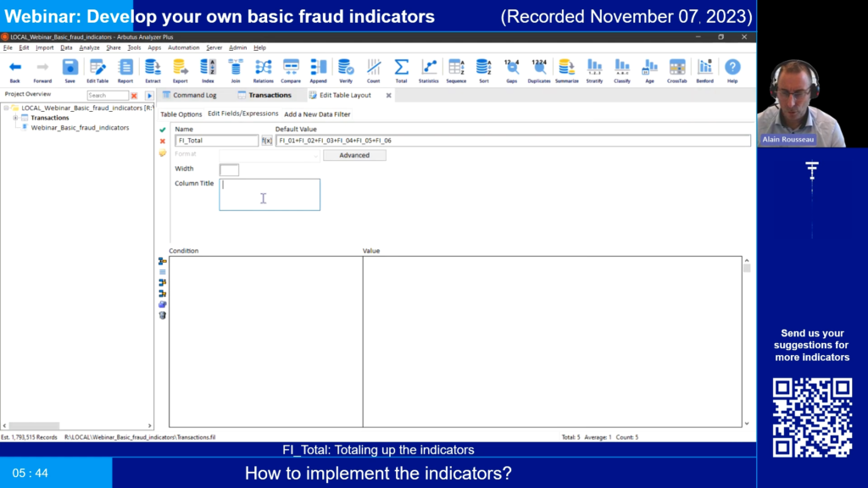Viewport: 868px width, 488px height.
Task: Open the File menu
Action: 8,47
